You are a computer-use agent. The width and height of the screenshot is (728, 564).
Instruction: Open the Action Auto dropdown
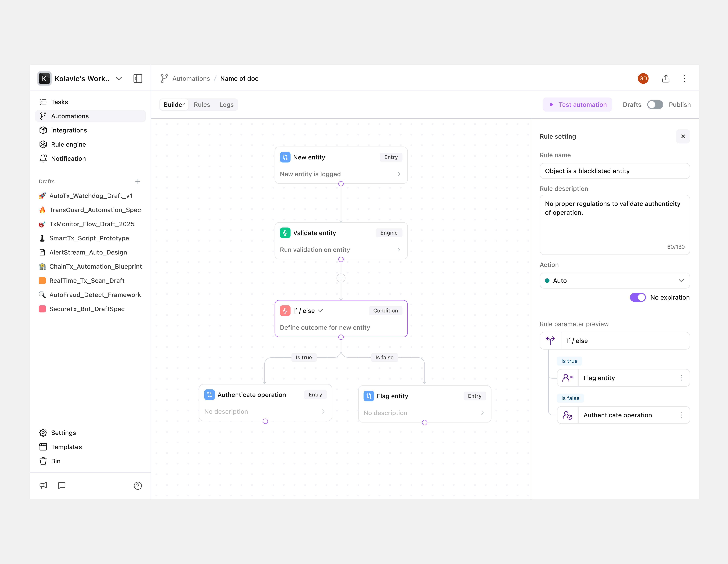[615, 281]
